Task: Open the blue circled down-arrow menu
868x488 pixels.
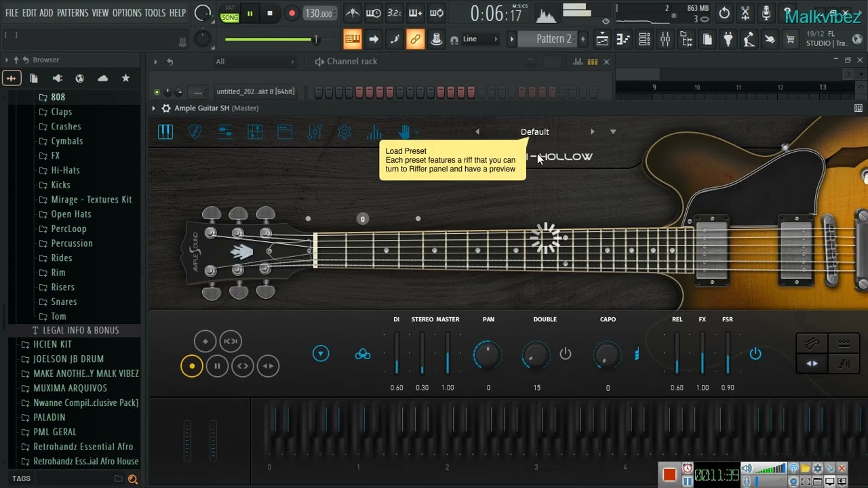Action: (321, 353)
